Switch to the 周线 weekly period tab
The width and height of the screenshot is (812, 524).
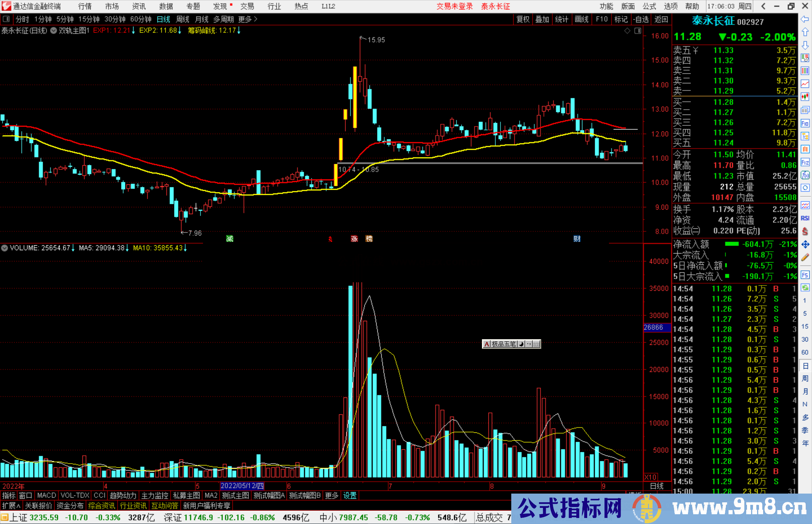click(x=182, y=19)
